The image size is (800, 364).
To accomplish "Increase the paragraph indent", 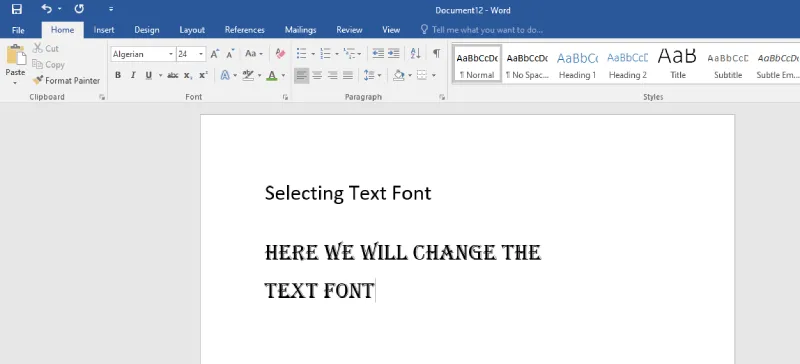I will point(393,54).
